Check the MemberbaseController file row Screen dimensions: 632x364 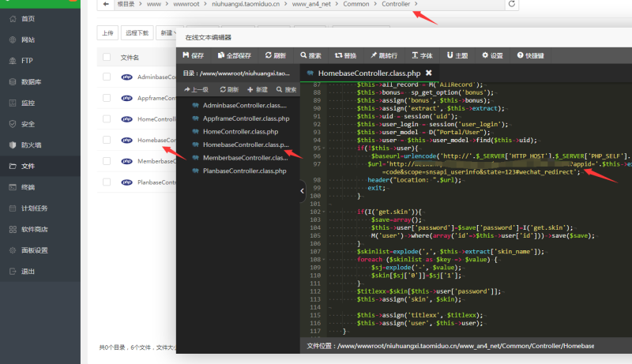(x=107, y=161)
